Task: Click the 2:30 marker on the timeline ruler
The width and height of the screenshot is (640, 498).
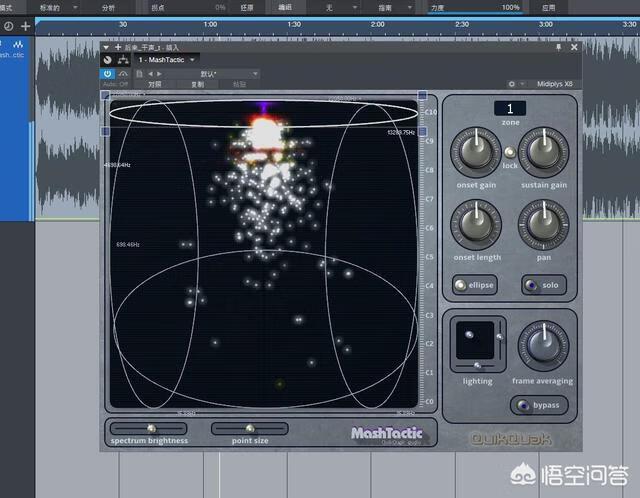Action: [x=462, y=24]
